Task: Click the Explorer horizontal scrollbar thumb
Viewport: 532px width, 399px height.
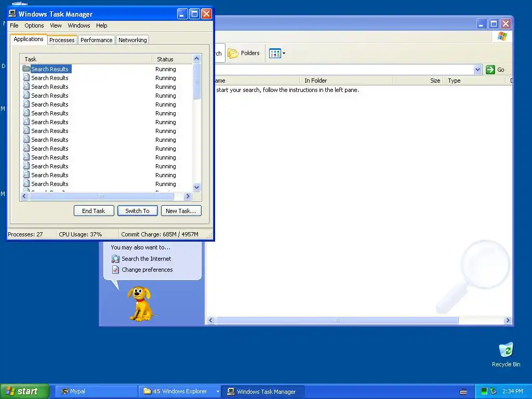Action: 337,320
